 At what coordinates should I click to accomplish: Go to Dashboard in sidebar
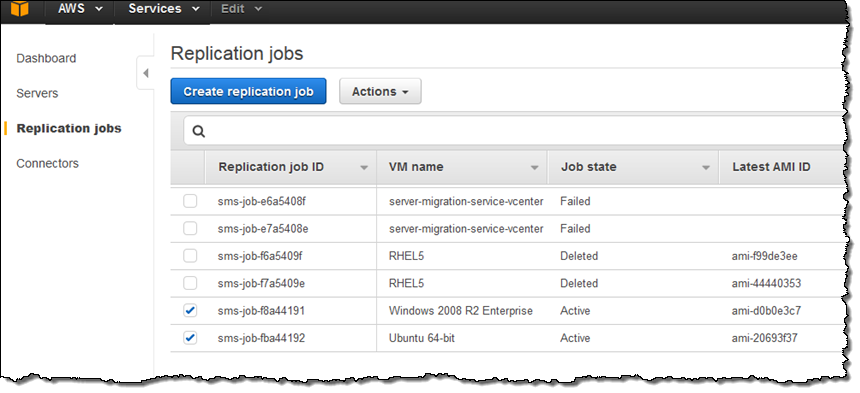pyautogui.click(x=46, y=58)
